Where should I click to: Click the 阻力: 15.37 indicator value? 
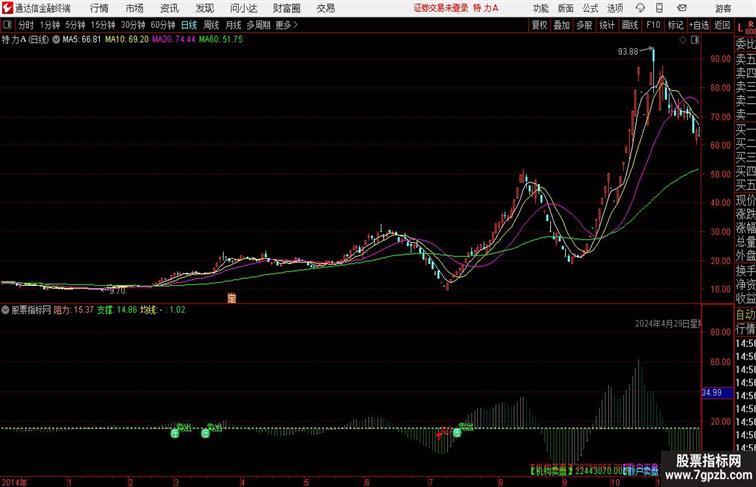pos(73,310)
